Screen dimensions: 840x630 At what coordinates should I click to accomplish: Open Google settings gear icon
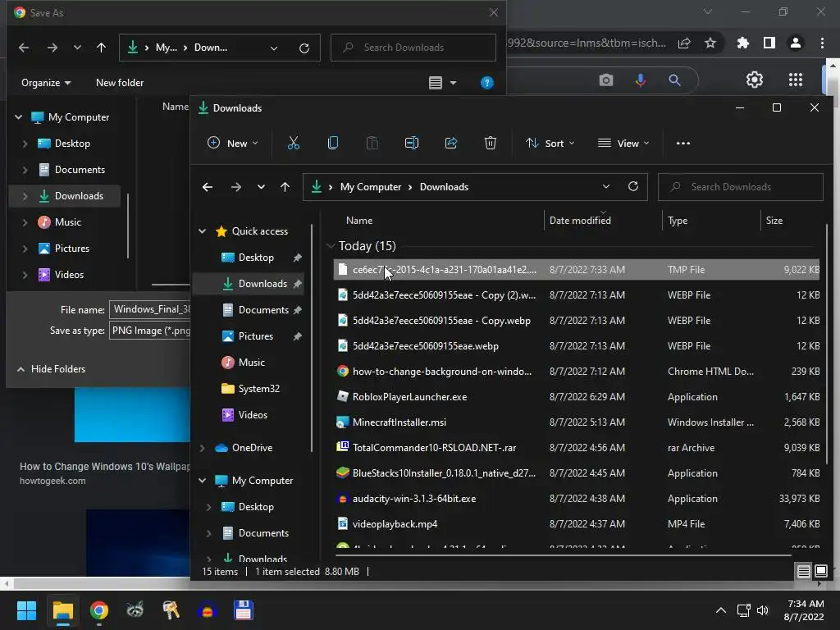[755, 80]
